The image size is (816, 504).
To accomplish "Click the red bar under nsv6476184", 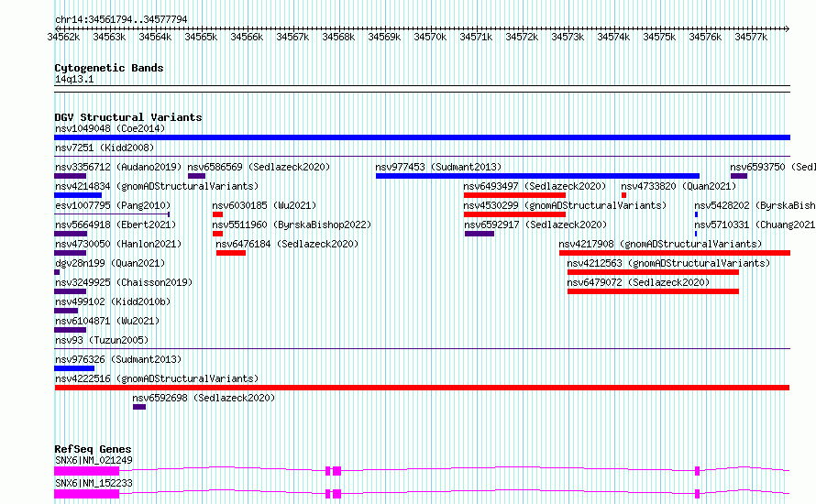I will point(231,253).
